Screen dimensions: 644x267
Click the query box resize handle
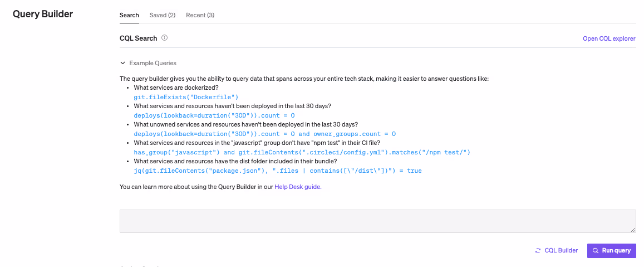633,230
